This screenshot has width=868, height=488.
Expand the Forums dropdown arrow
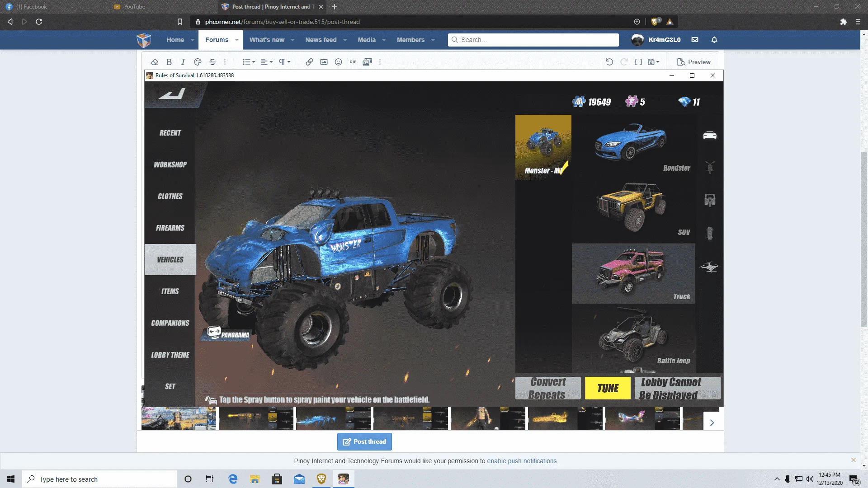[236, 40]
